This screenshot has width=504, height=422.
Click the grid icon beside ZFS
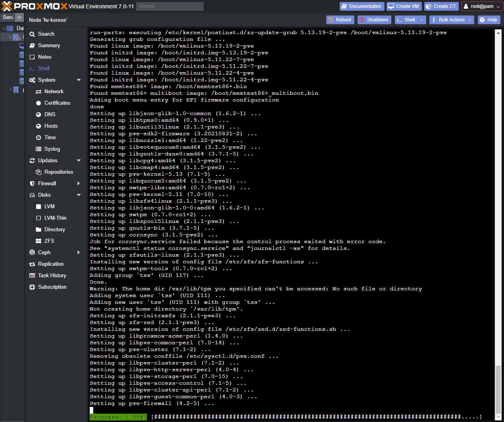point(38,241)
